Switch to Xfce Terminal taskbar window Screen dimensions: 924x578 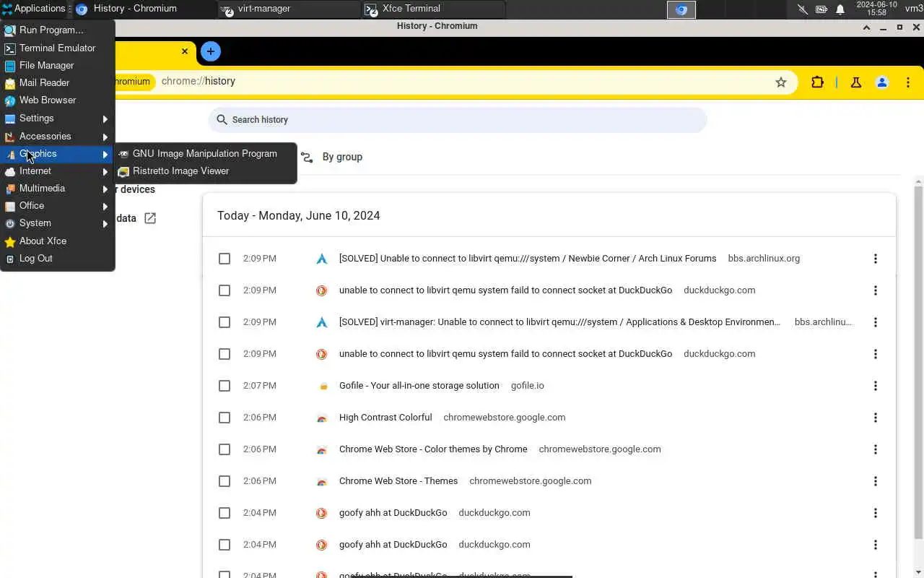[x=433, y=9]
